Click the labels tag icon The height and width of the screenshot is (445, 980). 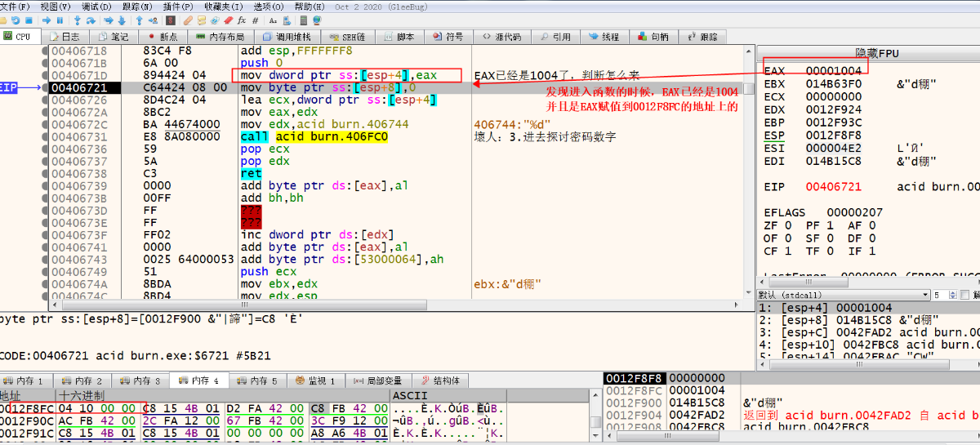215,20
